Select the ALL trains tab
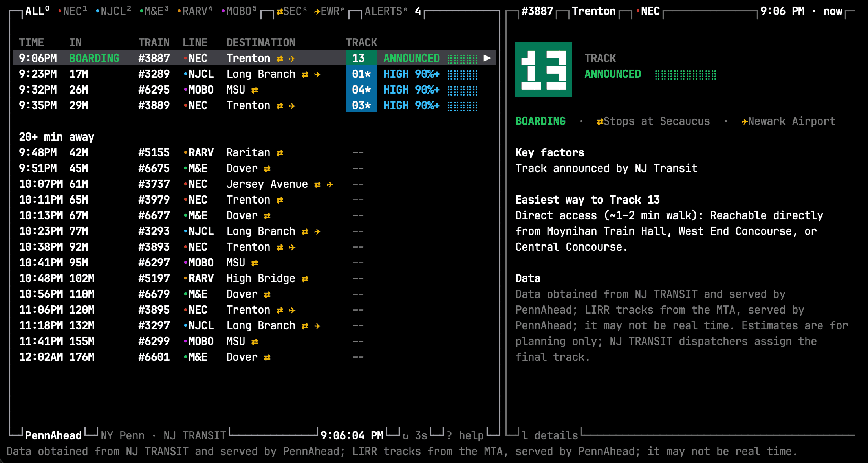The height and width of the screenshot is (463, 868). point(37,11)
